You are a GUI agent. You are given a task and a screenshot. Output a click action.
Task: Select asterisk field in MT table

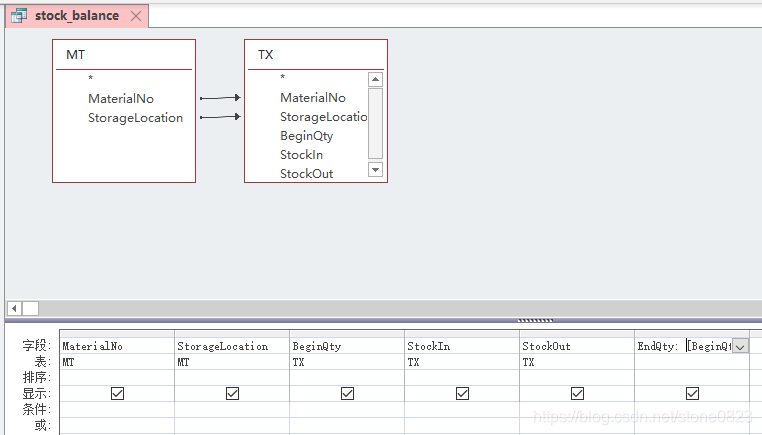[90, 78]
